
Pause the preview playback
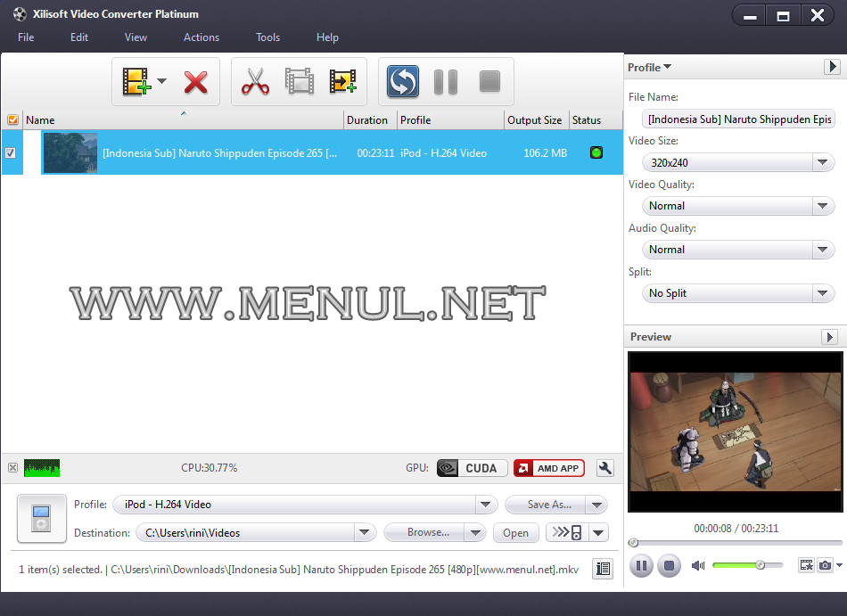click(x=641, y=565)
